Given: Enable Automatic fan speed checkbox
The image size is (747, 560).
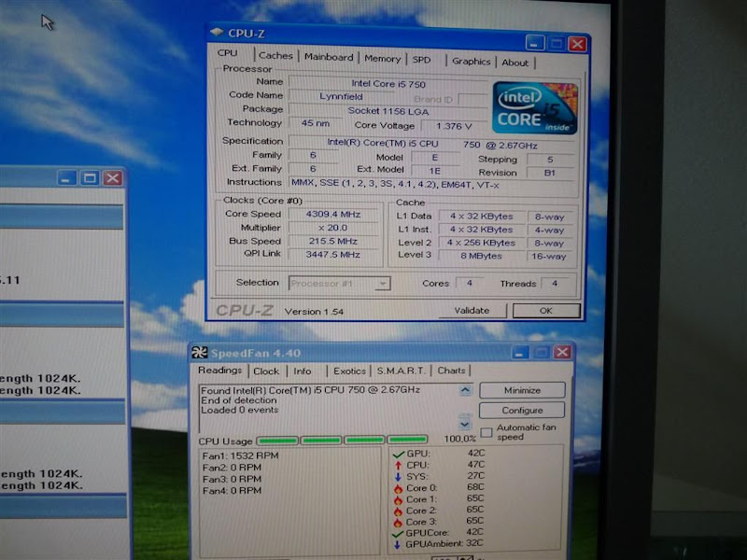Looking at the screenshot, I should [486, 432].
